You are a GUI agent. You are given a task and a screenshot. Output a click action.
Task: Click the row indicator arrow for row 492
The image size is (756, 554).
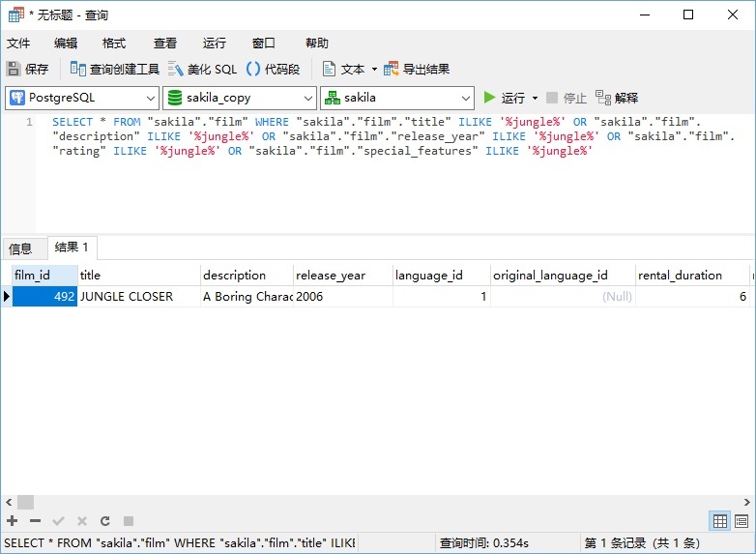[x=6, y=297]
